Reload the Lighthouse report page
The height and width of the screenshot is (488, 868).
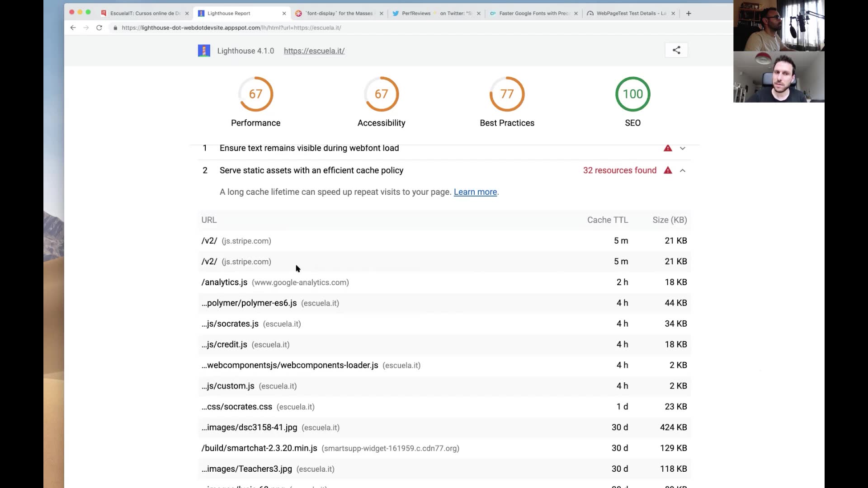coord(99,28)
